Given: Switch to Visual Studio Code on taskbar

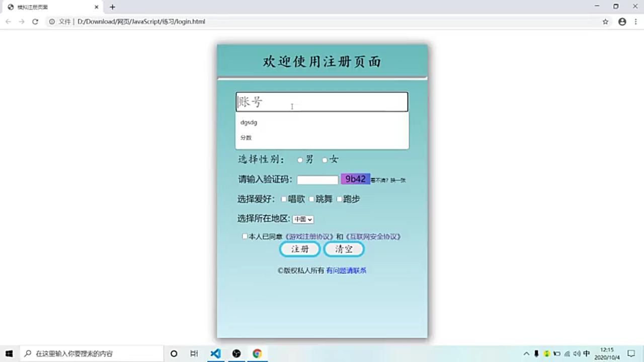Looking at the screenshot, I should pos(215,353).
